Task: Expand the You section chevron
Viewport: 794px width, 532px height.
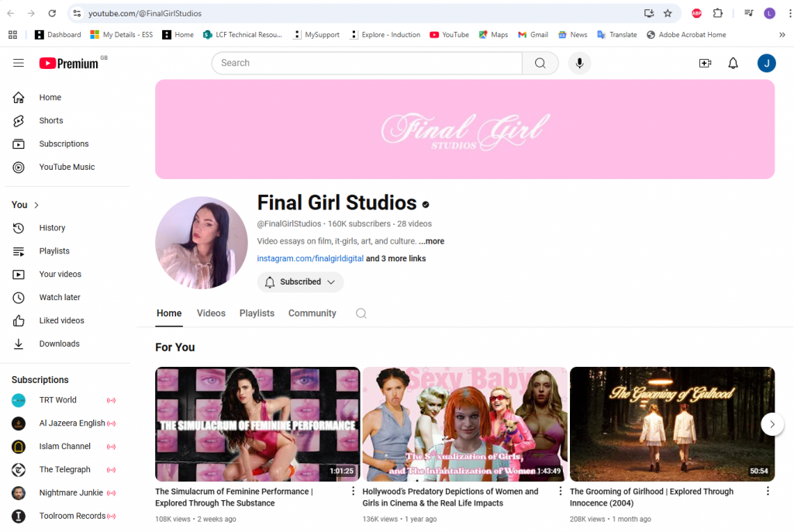Action: 36,206
